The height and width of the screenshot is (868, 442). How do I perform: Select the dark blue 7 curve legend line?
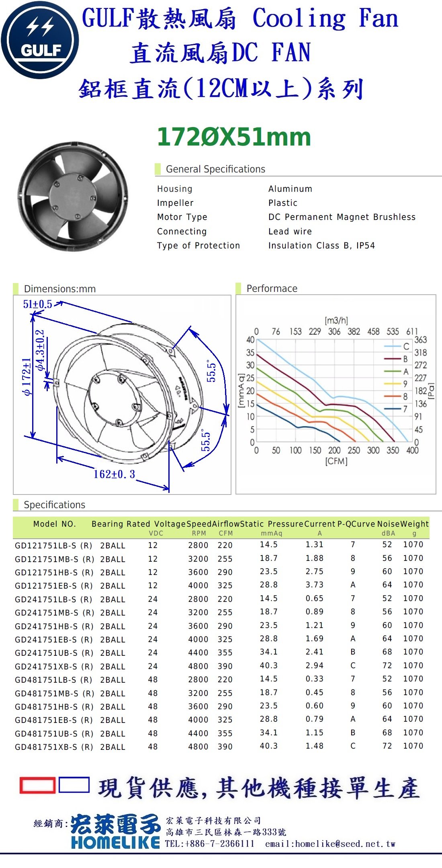(x=392, y=409)
